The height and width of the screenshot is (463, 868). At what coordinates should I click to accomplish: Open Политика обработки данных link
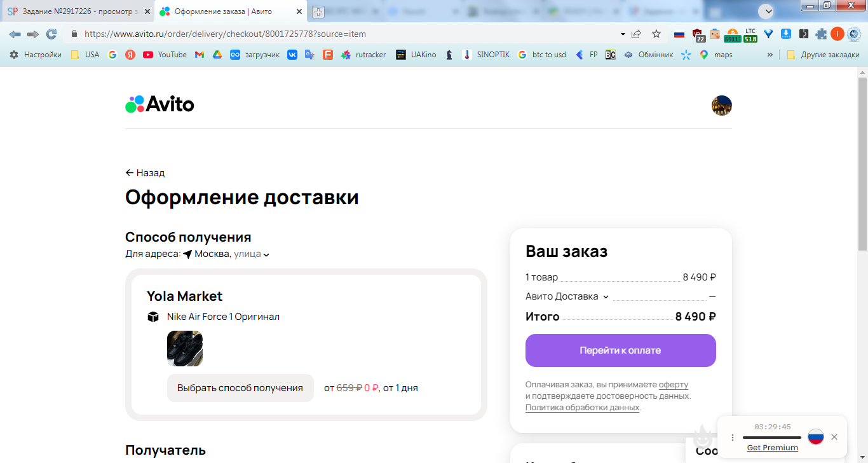[582, 408]
